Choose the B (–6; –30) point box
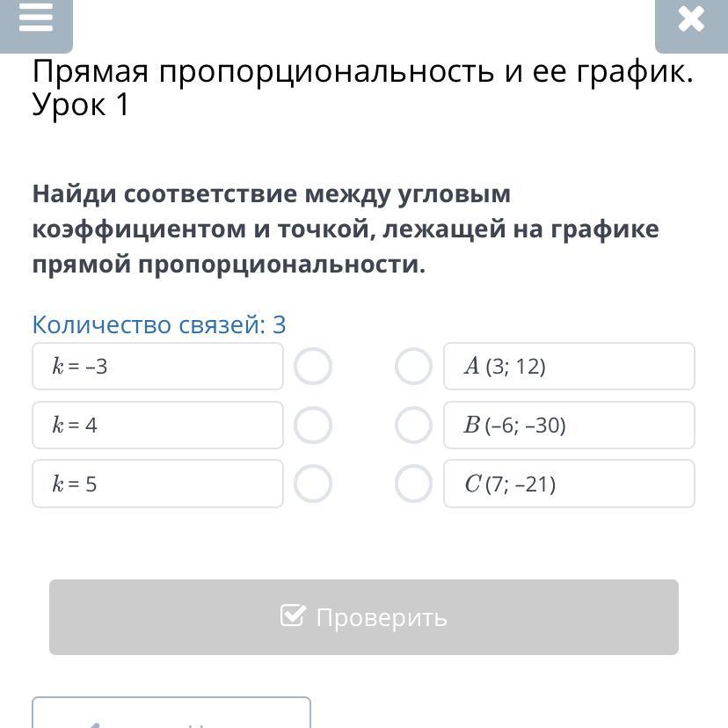Image resolution: width=728 pixels, height=728 pixels. click(569, 426)
